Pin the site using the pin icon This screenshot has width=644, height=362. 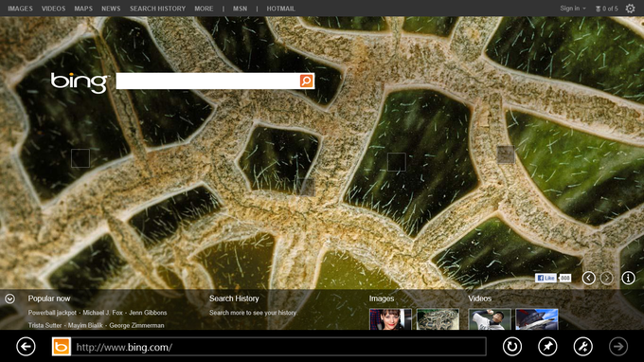click(547, 347)
